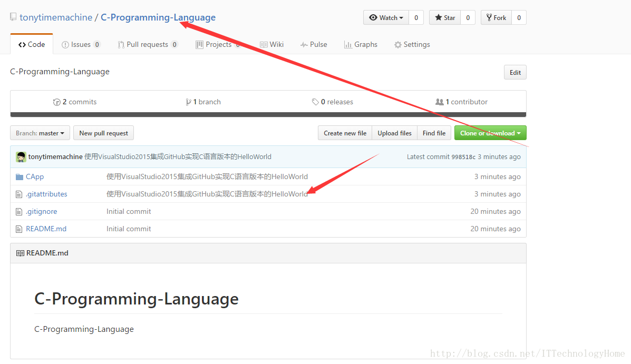Click the people icon next to 1 contributor
Screen dimensions: 631x364
pyautogui.click(x=440, y=102)
